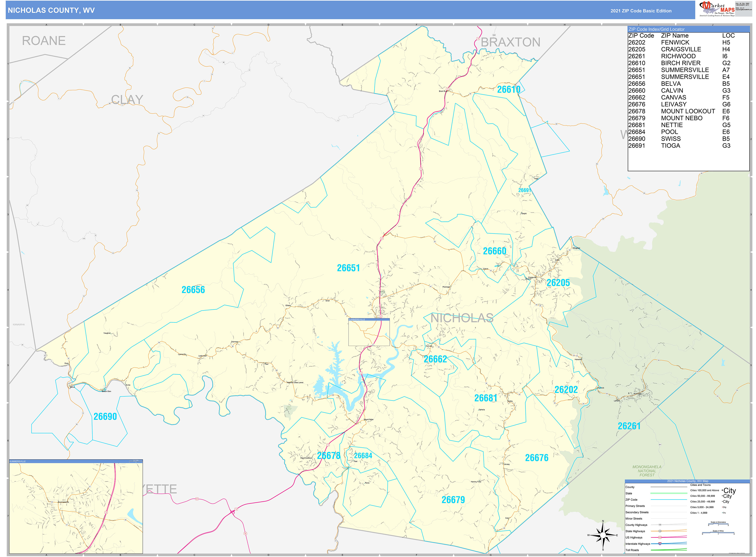This screenshot has height=557, width=756.
Task: Click the 26261 ZIP label on the map
Action: click(x=629, y=426)
